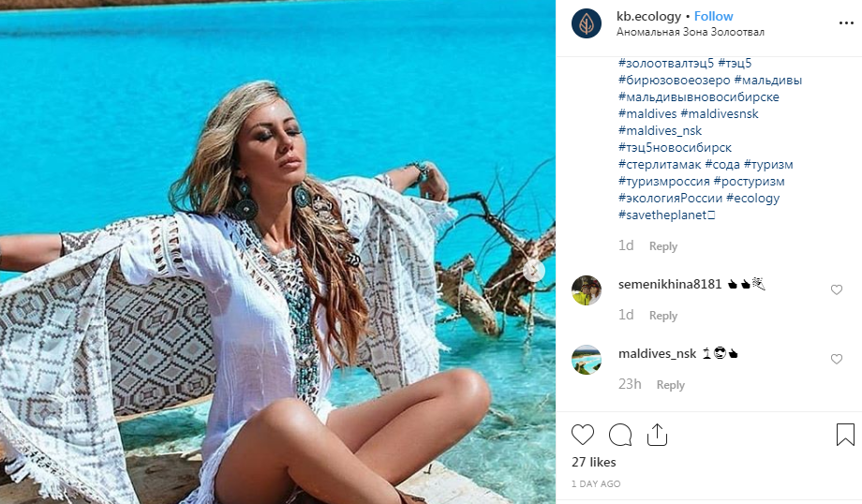Viewport: 862px width, 504px height.
Task: Reply to semenikhina8181's comment
Action: click(x=663, y=316)
